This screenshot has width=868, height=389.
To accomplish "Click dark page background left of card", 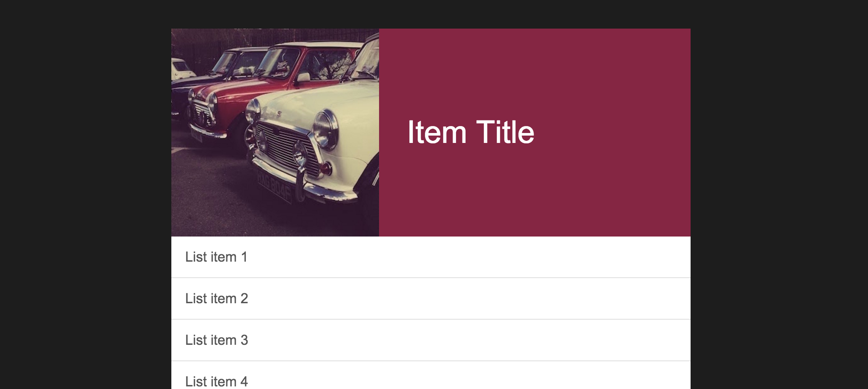I will point(87,195).
